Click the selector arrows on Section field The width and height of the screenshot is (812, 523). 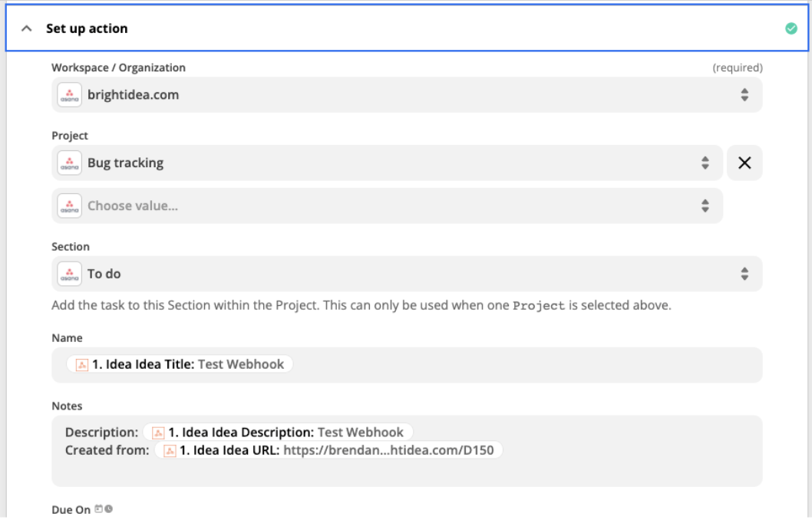point(744,274)
